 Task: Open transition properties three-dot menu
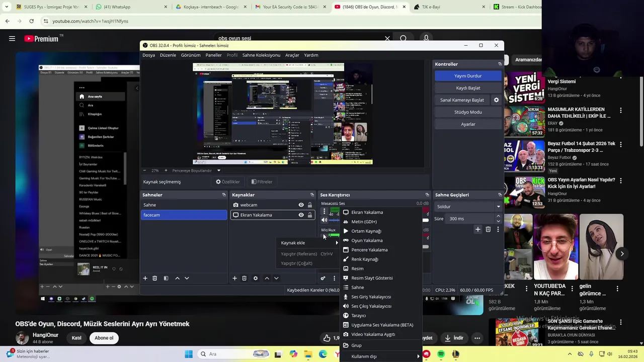(x=498, y=229)
